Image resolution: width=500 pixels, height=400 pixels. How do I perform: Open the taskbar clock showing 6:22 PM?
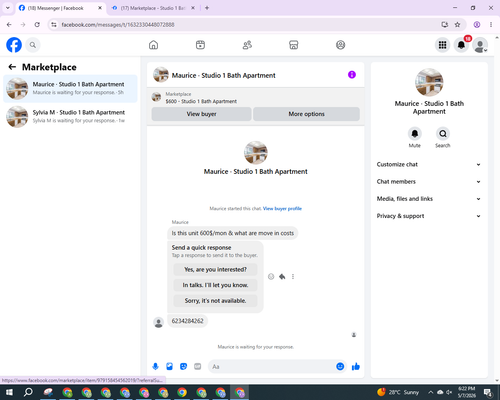tap(466, 392)
